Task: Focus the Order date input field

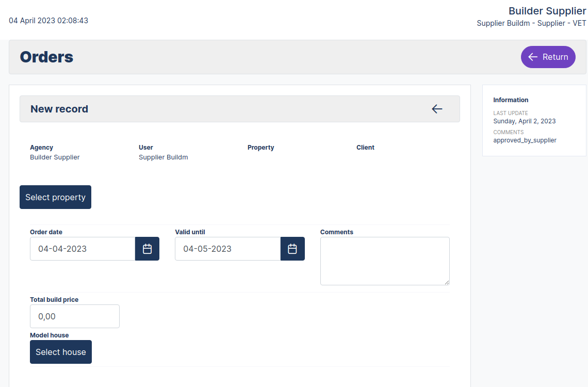Action: pyautogui.click(x=83, y=249)
